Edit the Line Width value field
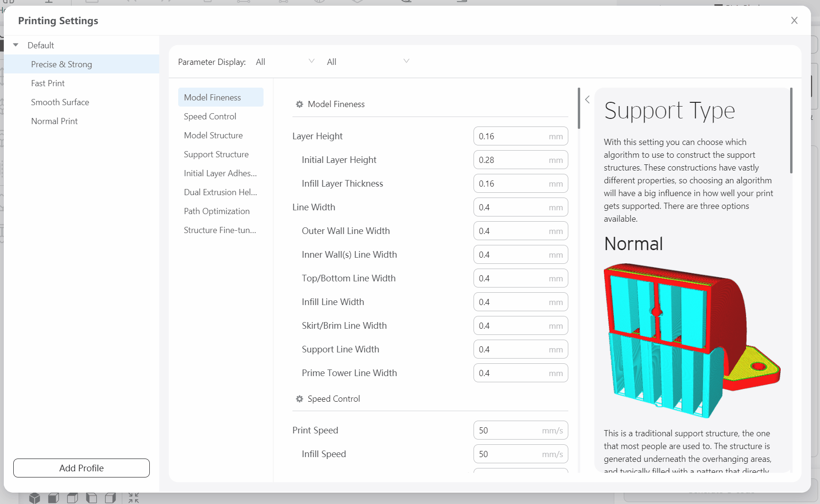The width and height of the screenshot is (820, 504). click(x=521, y=207)
